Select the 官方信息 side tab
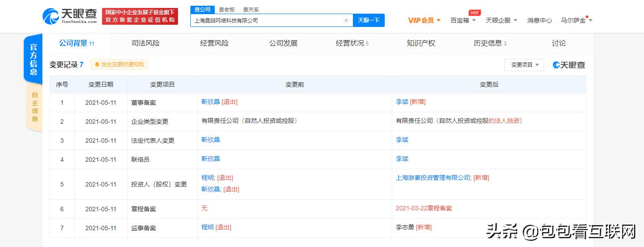644x247 pixels. pos(34,59)
